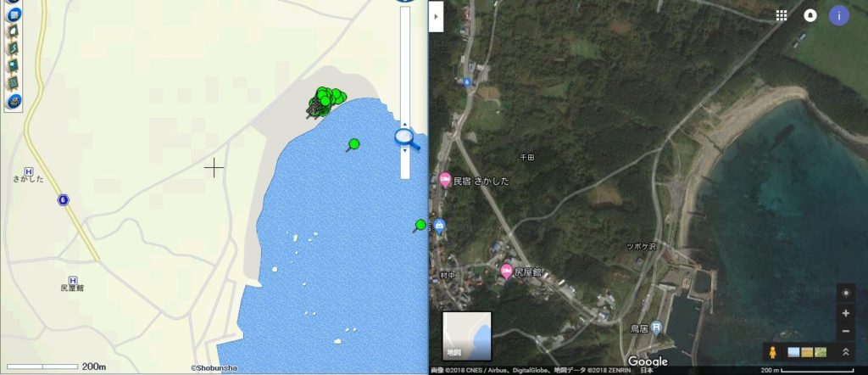Open the list tool in left toolbar
The image size is (868, 375).
click(x=14, y=82)
